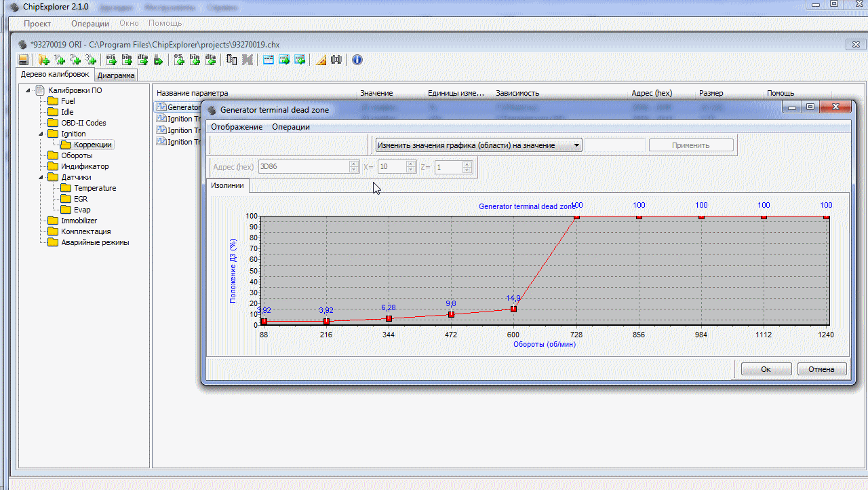
Task: Click the add folder icon with green plus
Action: click(x=43, y=60)
